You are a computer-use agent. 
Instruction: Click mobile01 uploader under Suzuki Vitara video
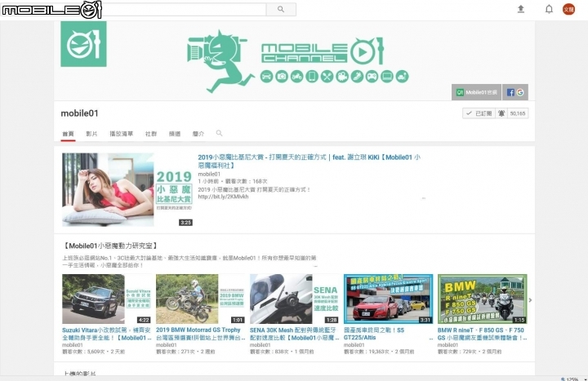click(73, 345)
